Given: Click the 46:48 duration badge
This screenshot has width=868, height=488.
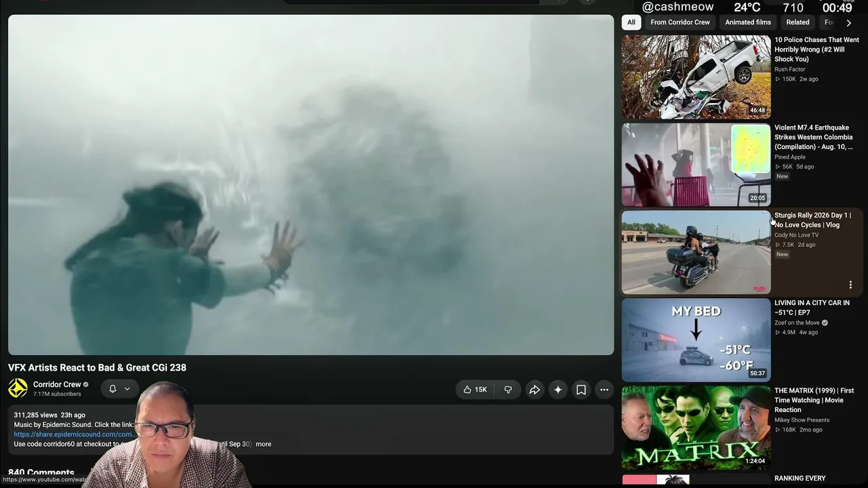Looking at the screenshot, I should pyautogui.click(x=757, y=110).
